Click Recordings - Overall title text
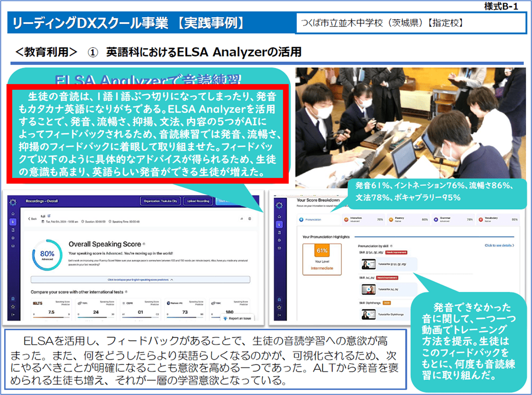This screenshot has height=395, width=532. pyautogui.click(x=42, y=201)
